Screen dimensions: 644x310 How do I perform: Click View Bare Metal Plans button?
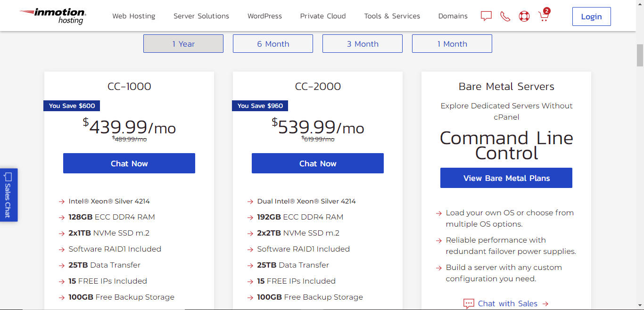[506, 178]
